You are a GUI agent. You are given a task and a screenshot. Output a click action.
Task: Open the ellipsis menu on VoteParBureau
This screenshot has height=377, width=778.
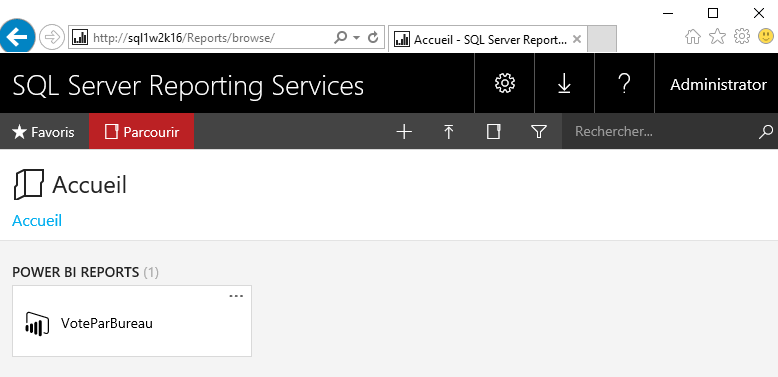236,296
